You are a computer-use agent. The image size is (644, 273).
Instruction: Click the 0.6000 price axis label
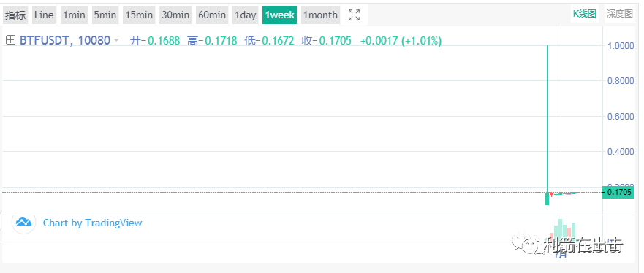point(621,116)
